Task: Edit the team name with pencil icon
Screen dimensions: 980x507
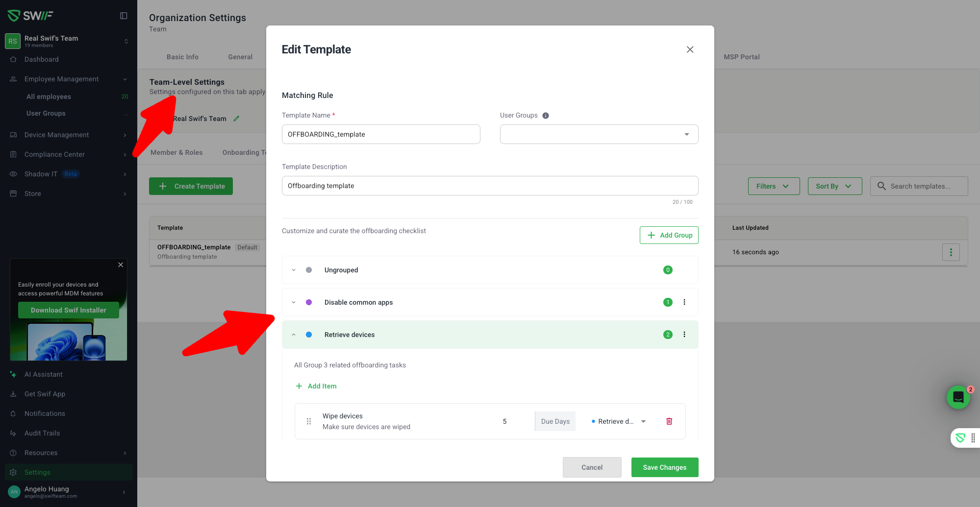Action: (236, 119)
